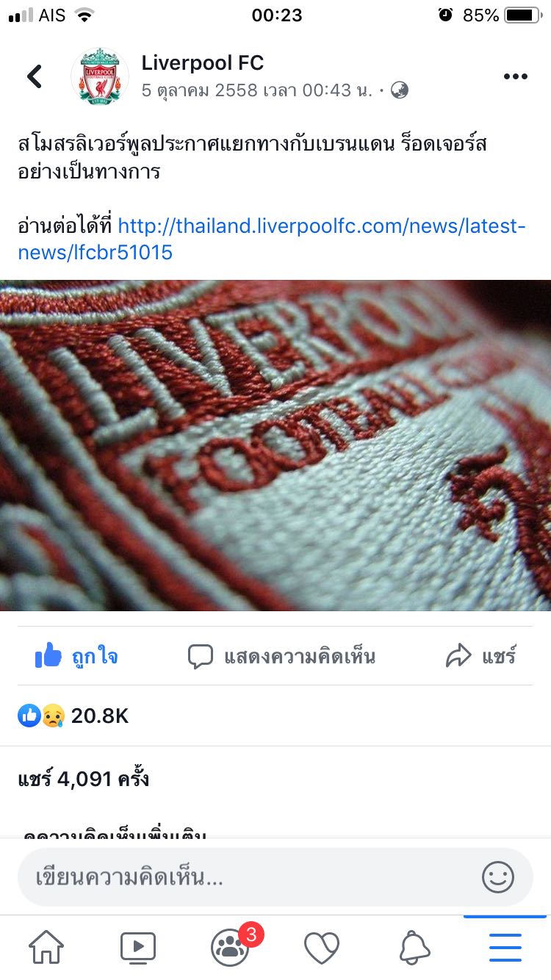
Task: Open the thailand.liverpoolfc.com news link
Action: coord(272,239)
